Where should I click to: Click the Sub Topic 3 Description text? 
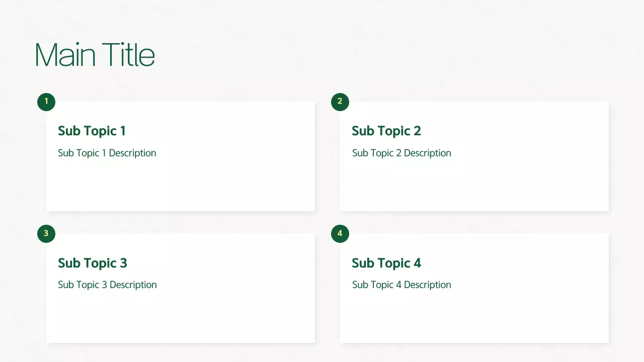[x=107, y=285]
